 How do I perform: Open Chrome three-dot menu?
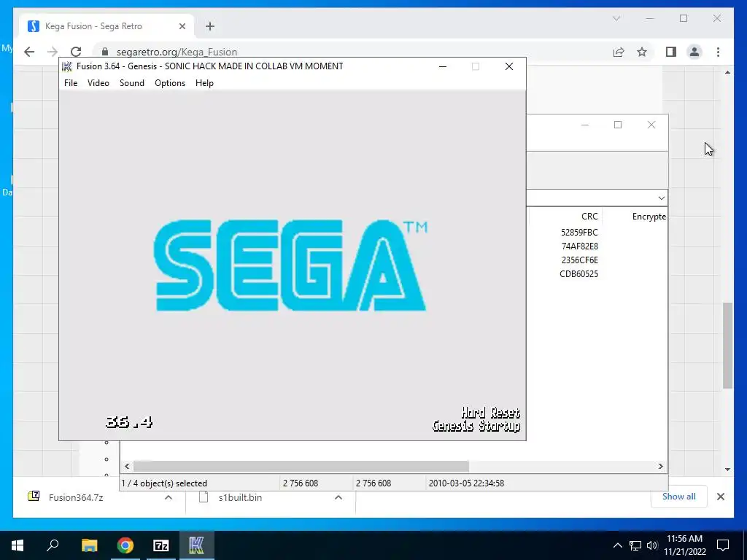pyautogui.click(x=718, y=52)
